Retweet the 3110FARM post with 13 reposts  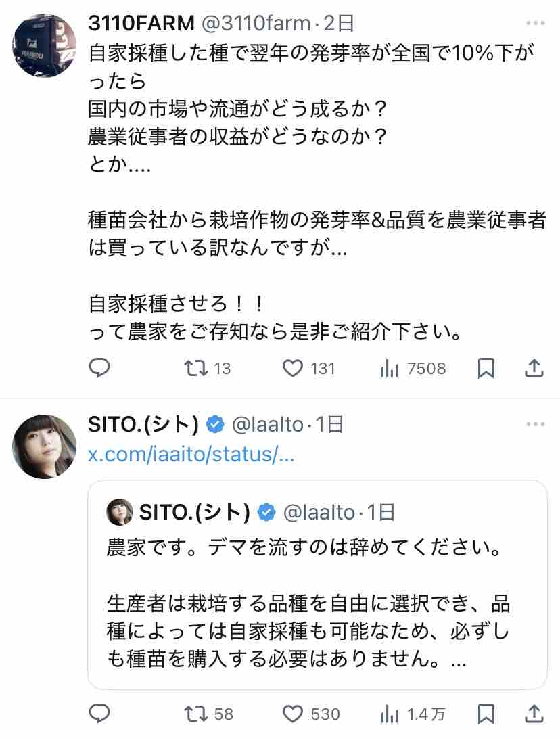pos(207,368)
